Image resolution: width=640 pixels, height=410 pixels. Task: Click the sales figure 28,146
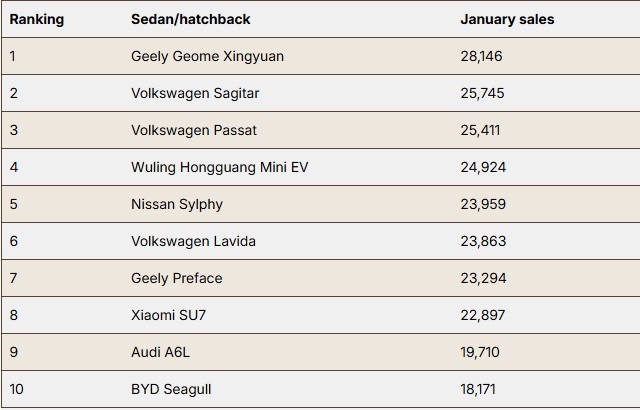click(482, 56)
